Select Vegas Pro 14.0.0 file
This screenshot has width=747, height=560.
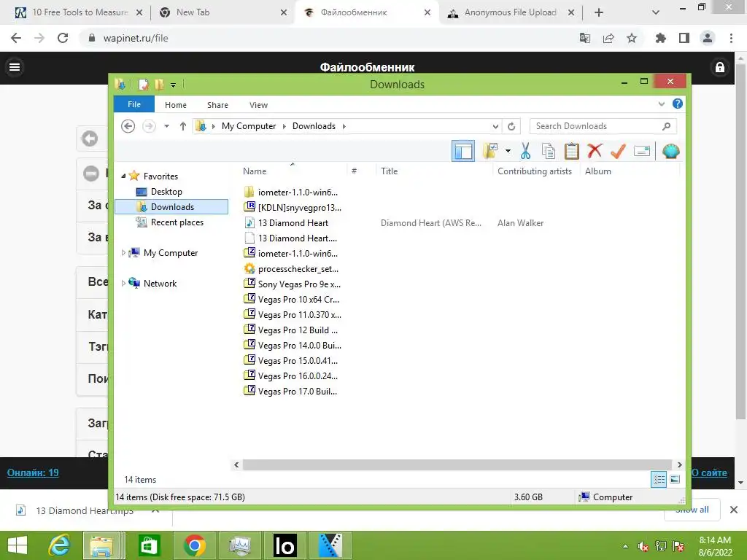293,345
